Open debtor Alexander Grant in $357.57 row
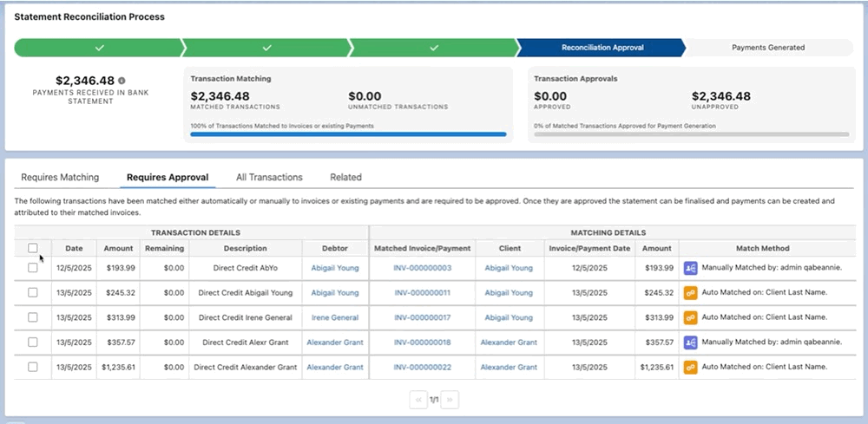868x424 pixels. 335,342
